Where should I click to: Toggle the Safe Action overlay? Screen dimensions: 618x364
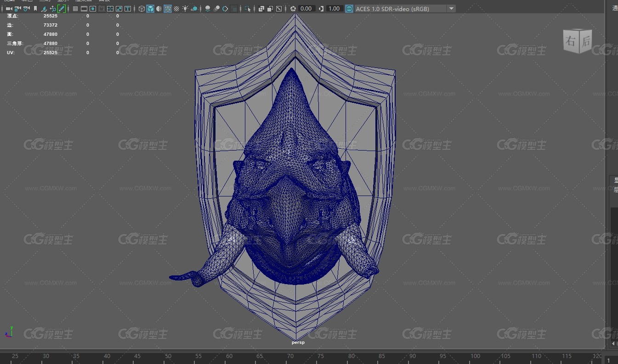(119, 9)
